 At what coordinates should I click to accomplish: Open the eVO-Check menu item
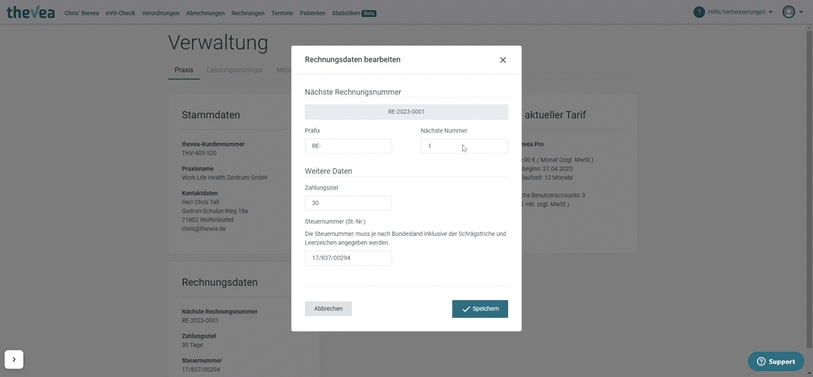coord(120,13)
